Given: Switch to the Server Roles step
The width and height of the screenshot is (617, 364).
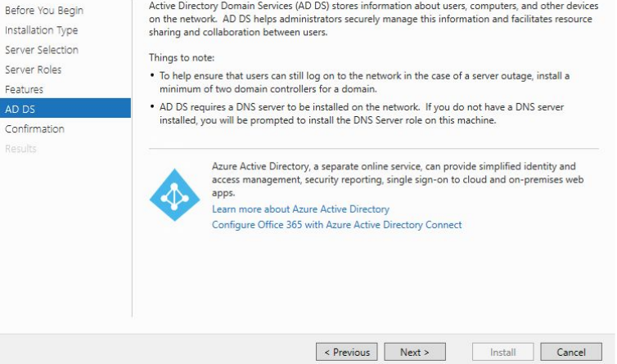Looking at the screenshot, I should (x=34, y=70).
